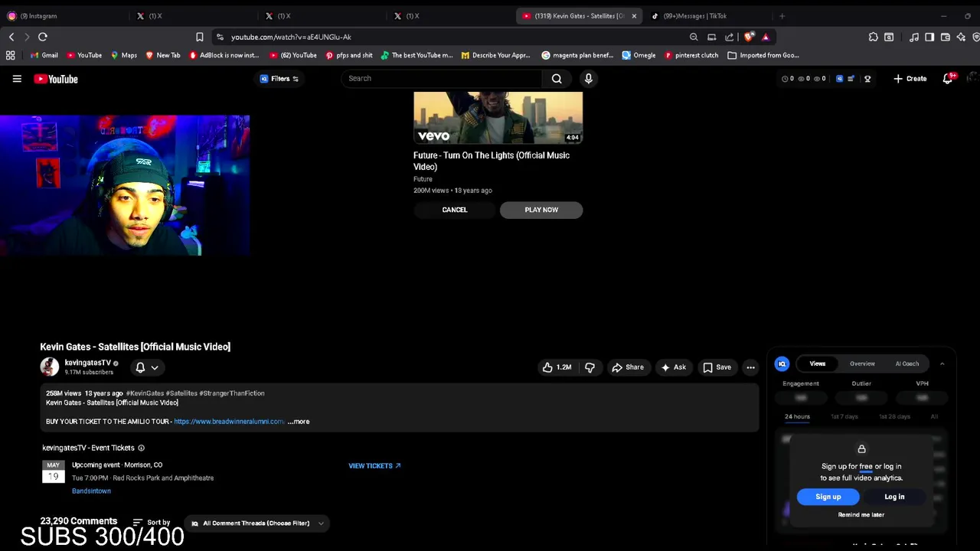This screenshot has height=551, width=980.
Task: Click the #KevinGates hashtag
Action: (145, 393)
